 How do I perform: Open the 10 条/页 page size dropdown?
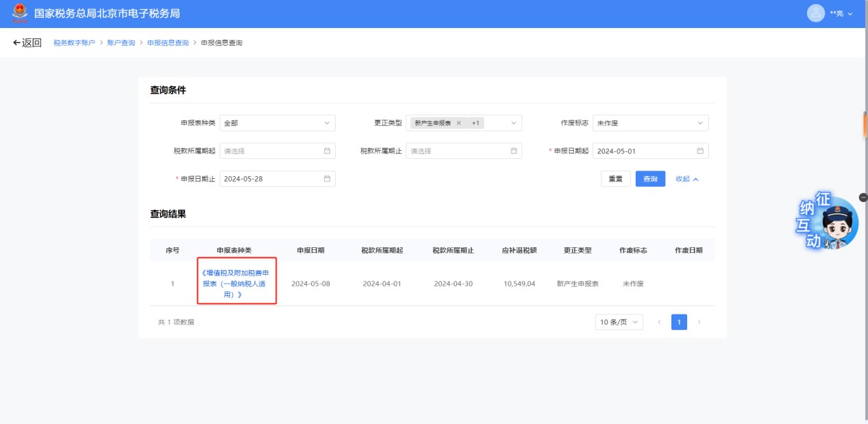click(619, 322)
